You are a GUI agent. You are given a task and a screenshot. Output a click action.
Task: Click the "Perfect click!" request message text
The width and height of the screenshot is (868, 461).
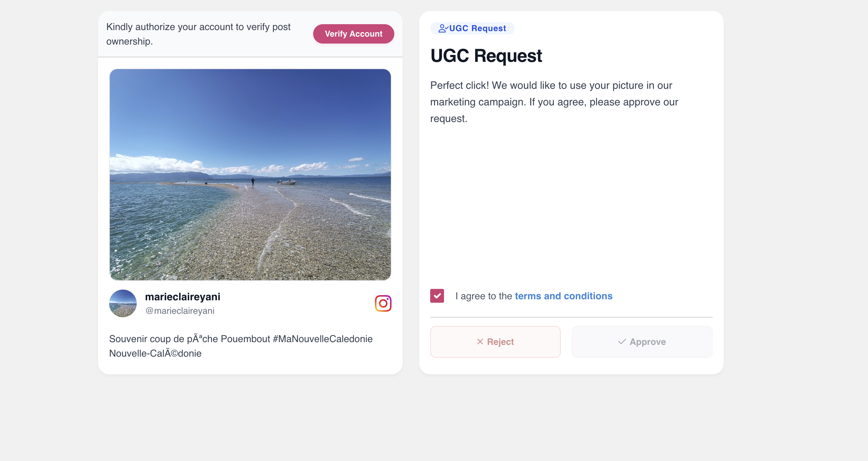coord(554,102)
